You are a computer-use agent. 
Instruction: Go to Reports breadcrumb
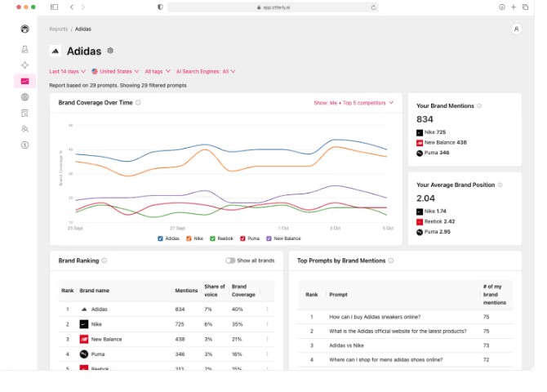click(58, 29)
